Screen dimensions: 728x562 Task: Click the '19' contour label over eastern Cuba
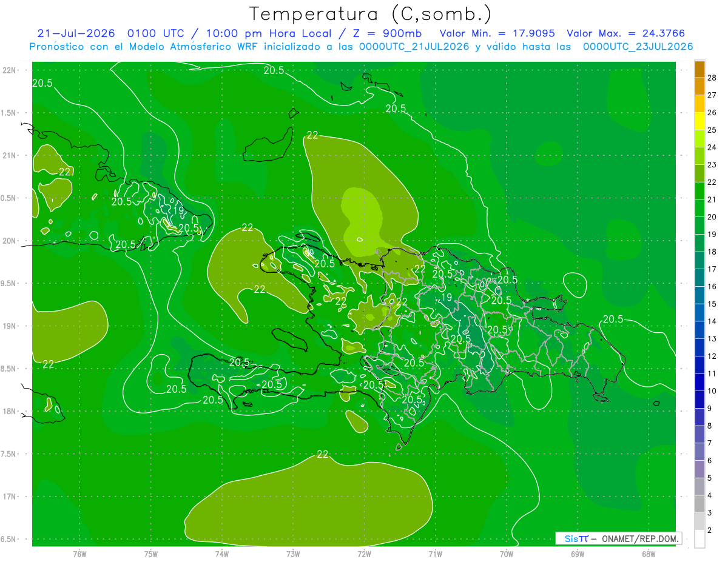(x=178, y=210)
